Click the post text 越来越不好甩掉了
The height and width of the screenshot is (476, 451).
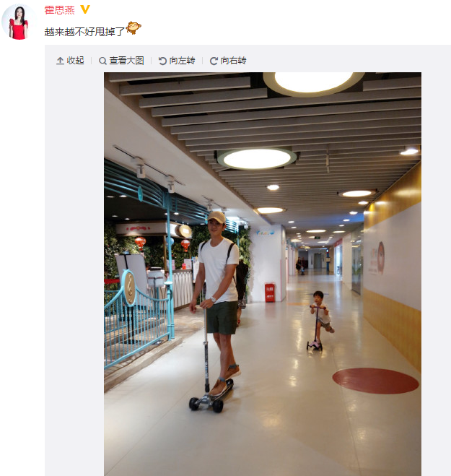84,32
